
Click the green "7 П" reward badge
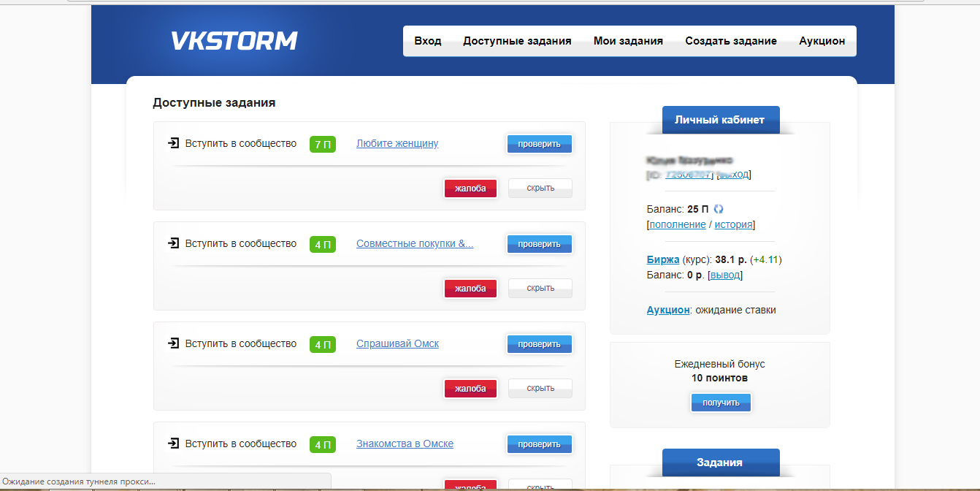click(322, 143)
